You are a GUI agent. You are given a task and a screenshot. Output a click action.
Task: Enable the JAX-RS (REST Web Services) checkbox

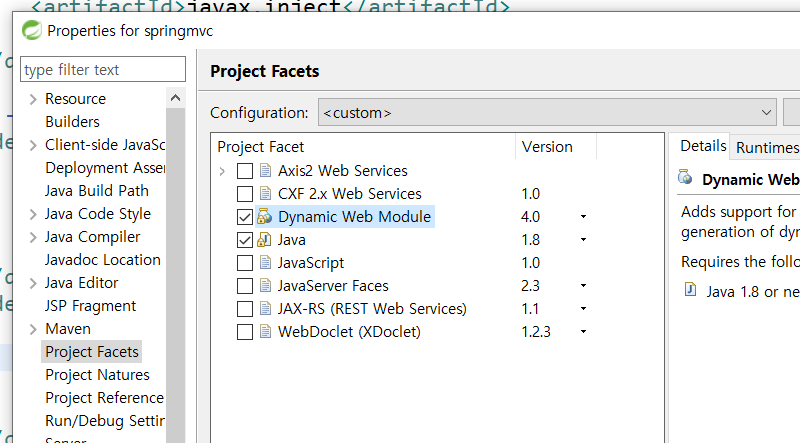(245, 309)
